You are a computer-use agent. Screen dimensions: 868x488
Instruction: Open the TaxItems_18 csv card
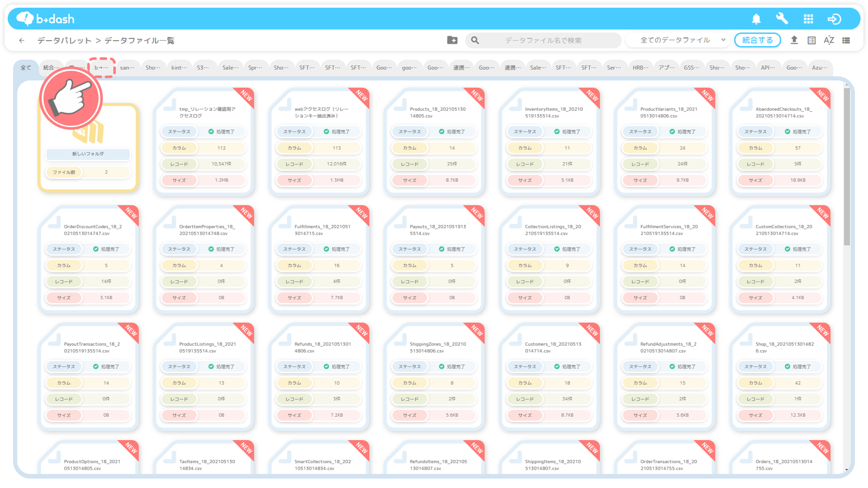[x=204, y=458]
